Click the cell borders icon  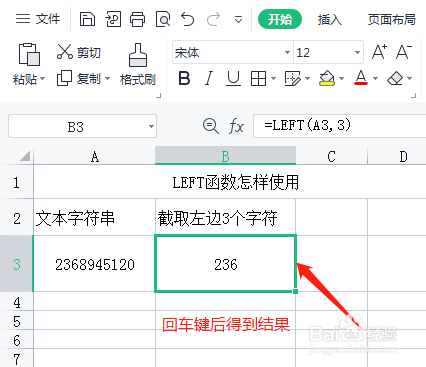click(x=258, y=79)
